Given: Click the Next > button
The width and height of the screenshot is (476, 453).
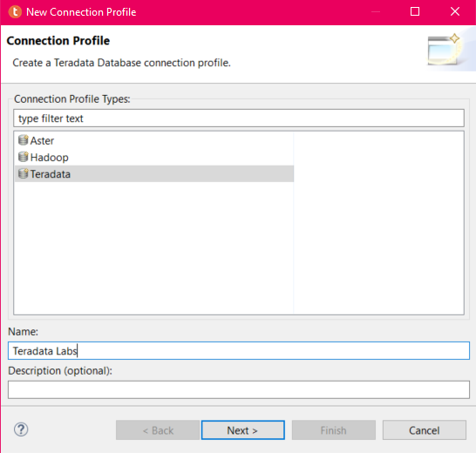Looking at the screenshot, I should pyautogui.click(x=243, y=430).
